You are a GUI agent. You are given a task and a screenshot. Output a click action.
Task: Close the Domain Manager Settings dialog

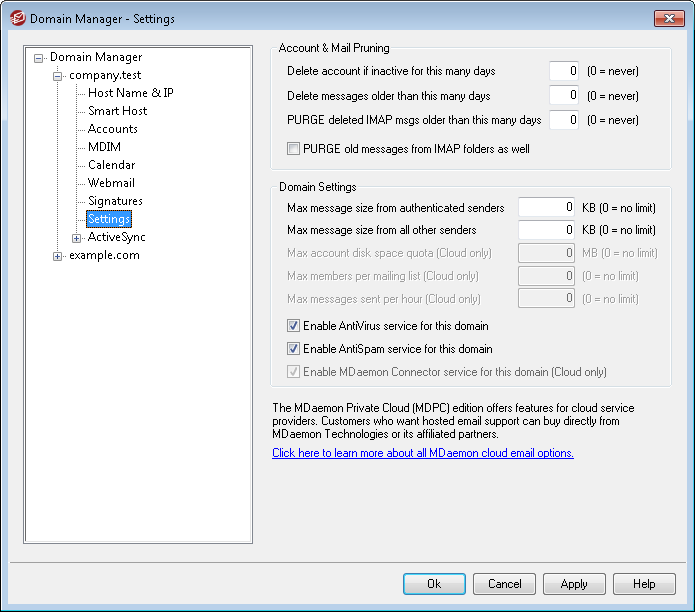(x=669, y=18)
